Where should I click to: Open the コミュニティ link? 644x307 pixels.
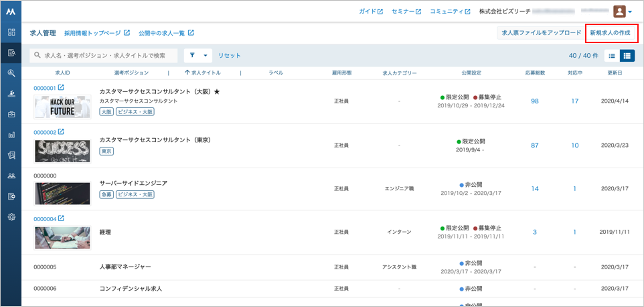point(450,12)
